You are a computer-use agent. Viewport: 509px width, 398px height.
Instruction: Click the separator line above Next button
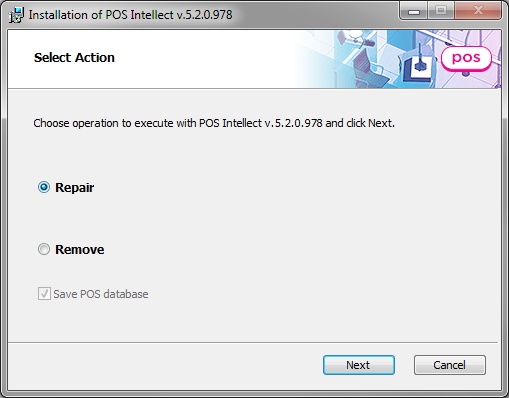pyautogui.click(x=253, y=342)
